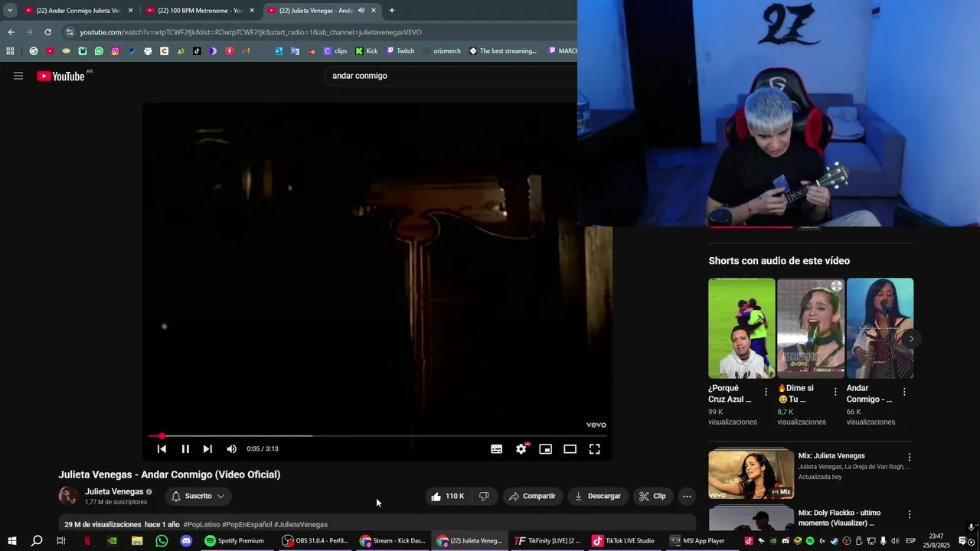This screenshot has width=980, height=551.
Task: Open the 'orizmerch' bookmark
Action: pyautogui.click(x=441, y=51)
